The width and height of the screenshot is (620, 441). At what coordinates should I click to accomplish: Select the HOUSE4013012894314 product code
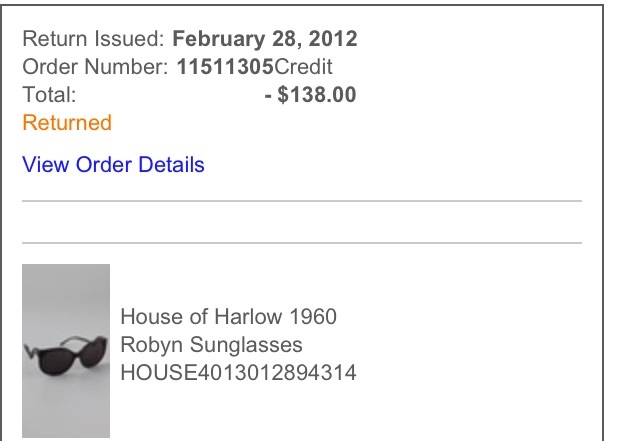tap(238, 373)
